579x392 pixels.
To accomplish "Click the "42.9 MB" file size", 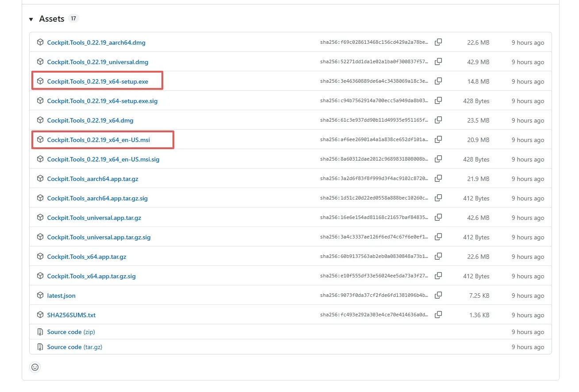I will [478, 62].
